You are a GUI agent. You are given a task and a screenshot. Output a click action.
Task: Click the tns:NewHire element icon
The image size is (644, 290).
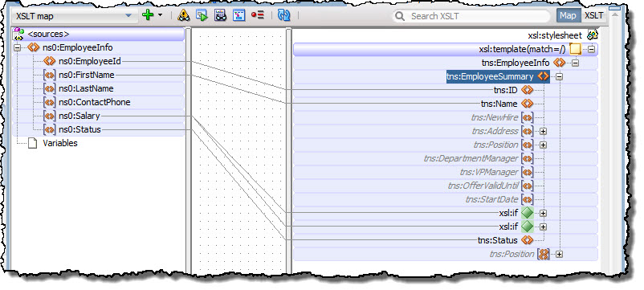coord(527,118)
